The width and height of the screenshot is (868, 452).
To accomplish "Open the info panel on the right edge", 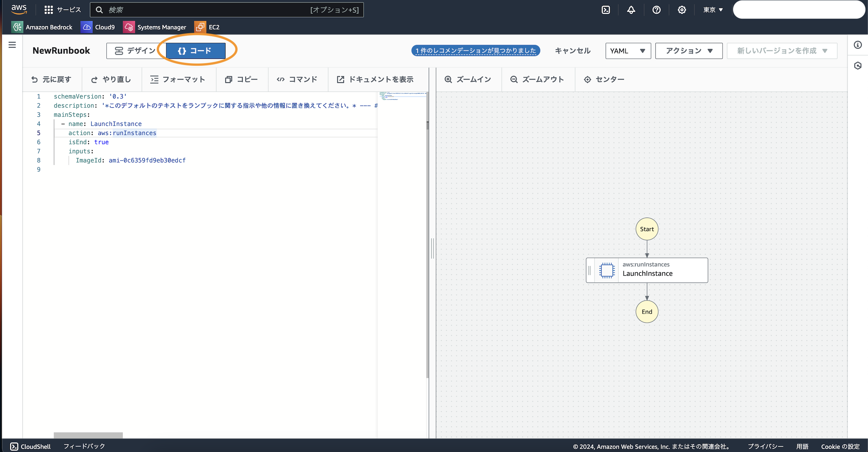I will [858, 45].
